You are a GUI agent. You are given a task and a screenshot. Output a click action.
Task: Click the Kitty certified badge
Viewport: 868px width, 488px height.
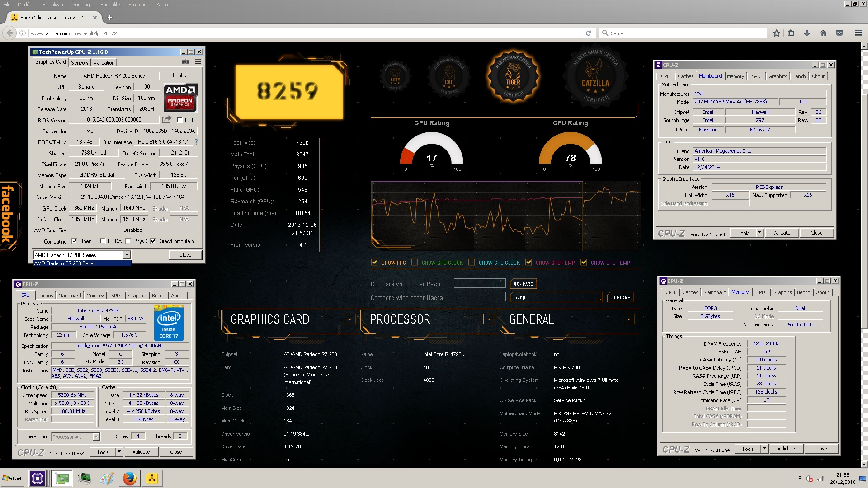click(395, 76)
